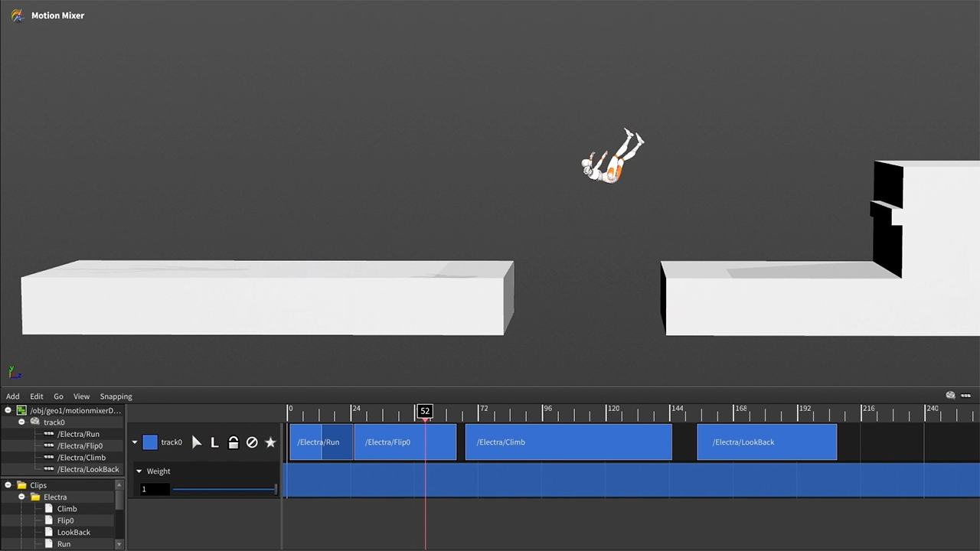Click the Houdini logo beside Motion Mixer
This screenshot has height=551, width=980.
point(17,15)
